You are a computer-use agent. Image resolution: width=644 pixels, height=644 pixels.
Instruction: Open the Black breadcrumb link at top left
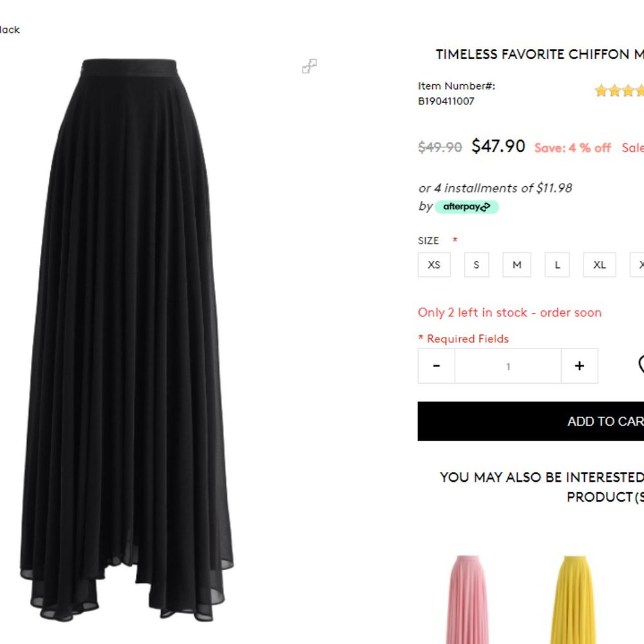coord(9,30)
